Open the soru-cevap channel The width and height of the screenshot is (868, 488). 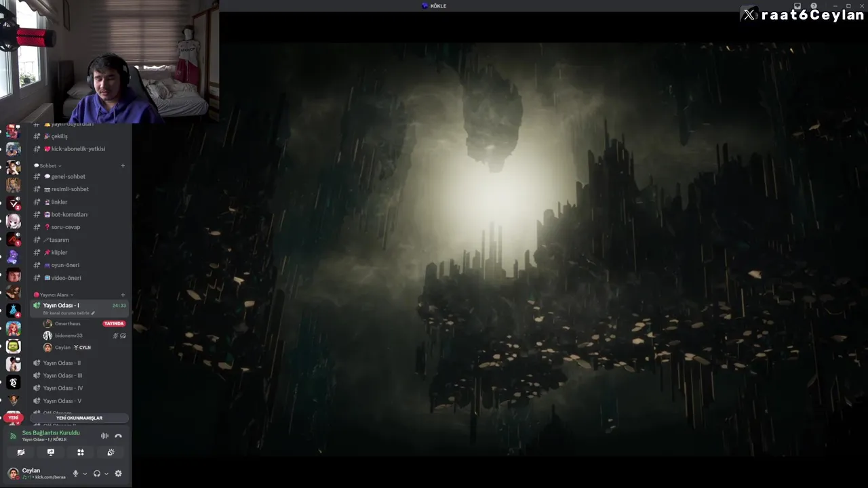(78, 227)
